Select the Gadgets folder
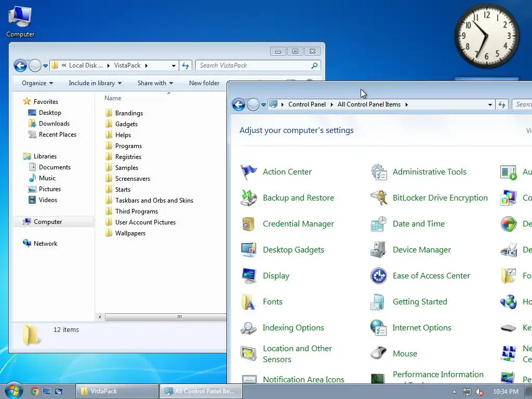Image resolution: width=532 pixels, height=399 pixels. (x=126, y=124)
